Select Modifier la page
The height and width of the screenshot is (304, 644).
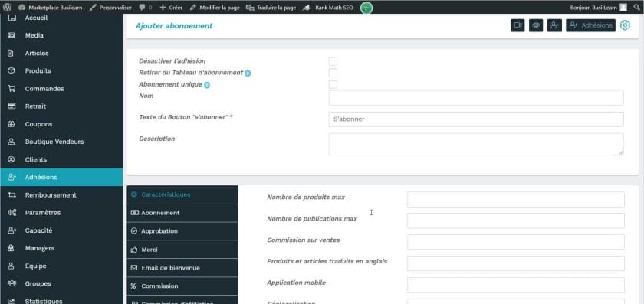[215, 8]
